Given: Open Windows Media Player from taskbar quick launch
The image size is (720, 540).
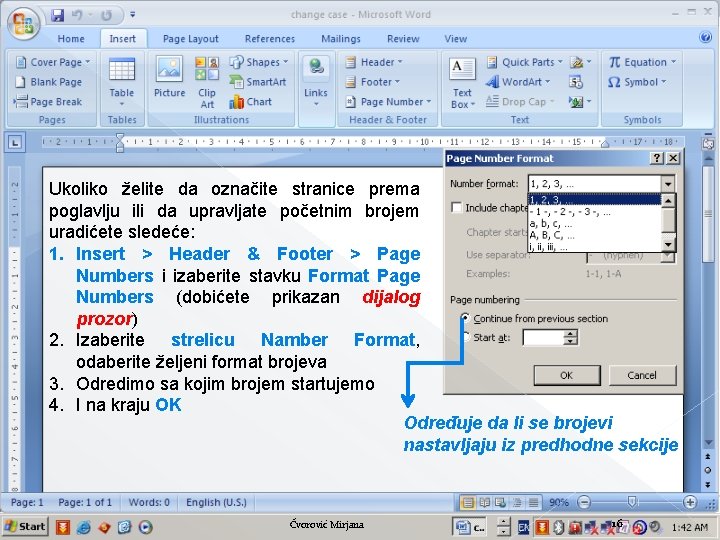Looking at the screenshot, I should pyautogui.click(x=145, y=527).
